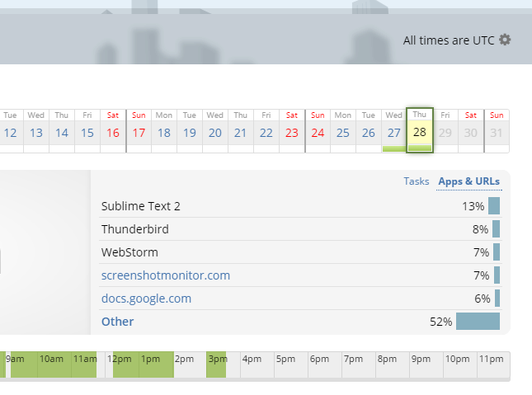Switch to the Apps & URLs tab
The height and width of the screenshot is (395, 532).
[x=468, y=181]
